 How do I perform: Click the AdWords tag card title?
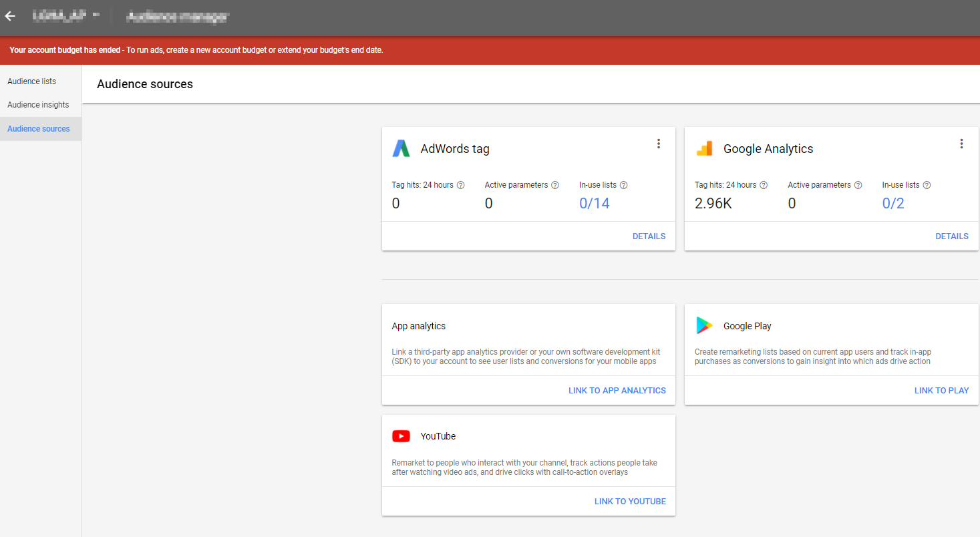[455, 149]
